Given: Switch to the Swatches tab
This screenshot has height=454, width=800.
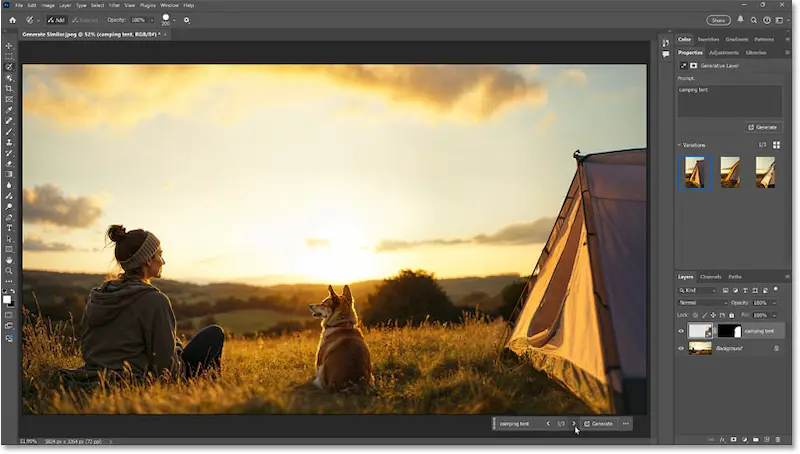Looking at the screenshot, I should pos(708,39).
